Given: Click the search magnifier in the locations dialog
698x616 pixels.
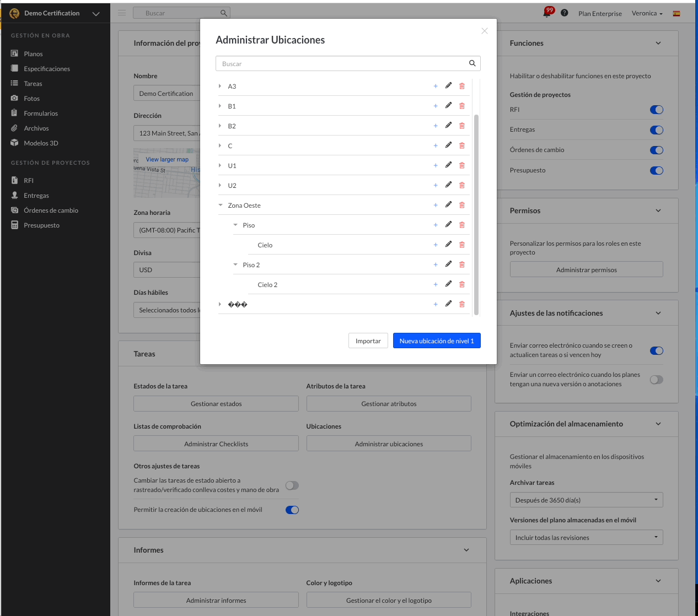Looking at the screenshot, I should [473, 63].
